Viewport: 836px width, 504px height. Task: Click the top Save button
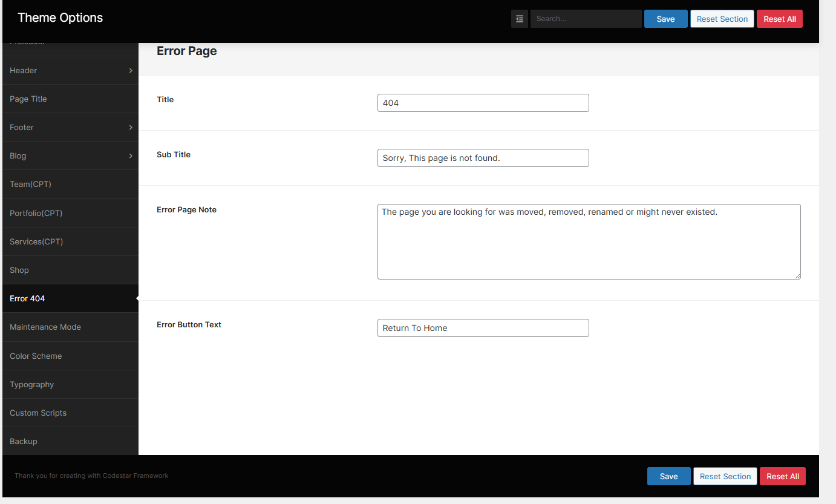point(665,19)
